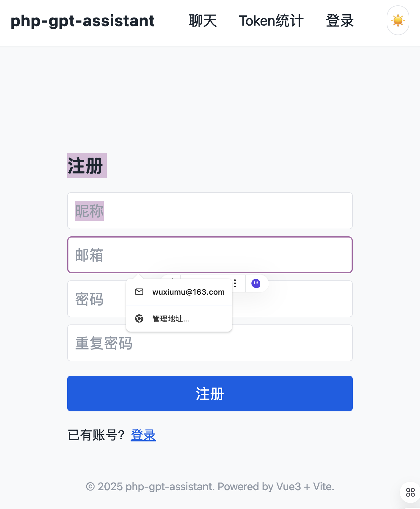Follow the 登录 link below the form

click(x=143, y=435)
